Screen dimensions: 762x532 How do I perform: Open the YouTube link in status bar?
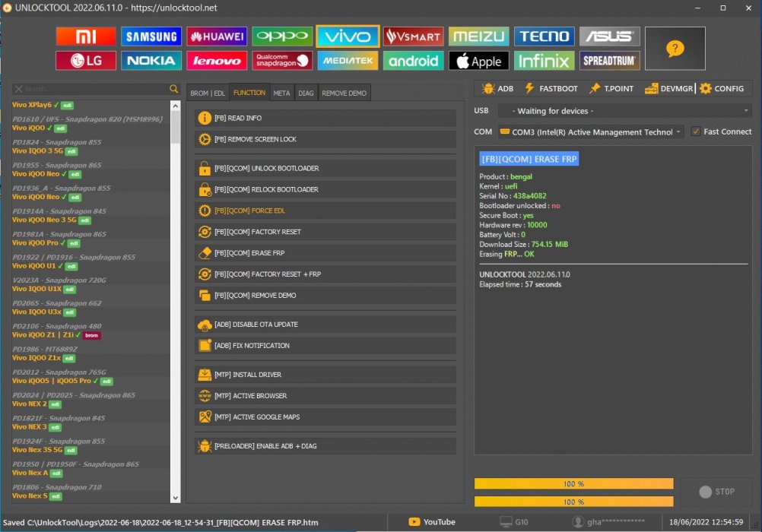(x=432, y=522)
